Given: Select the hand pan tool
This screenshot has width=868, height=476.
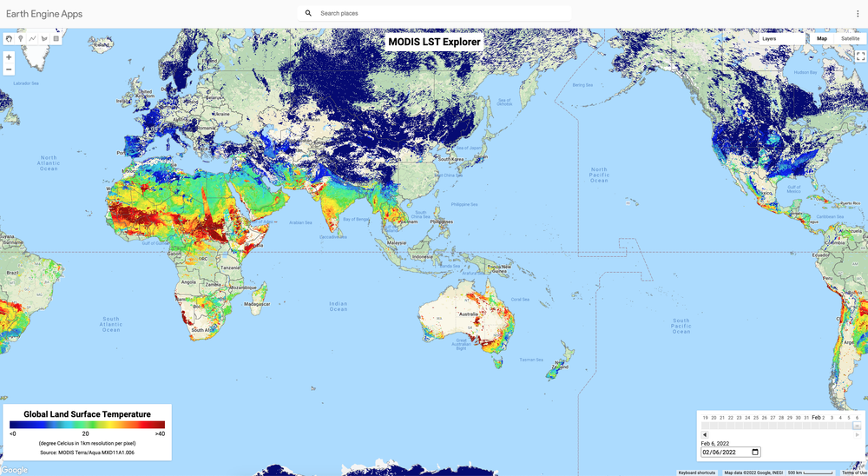Looking at the screenshot, I should [x=9, y=39].
